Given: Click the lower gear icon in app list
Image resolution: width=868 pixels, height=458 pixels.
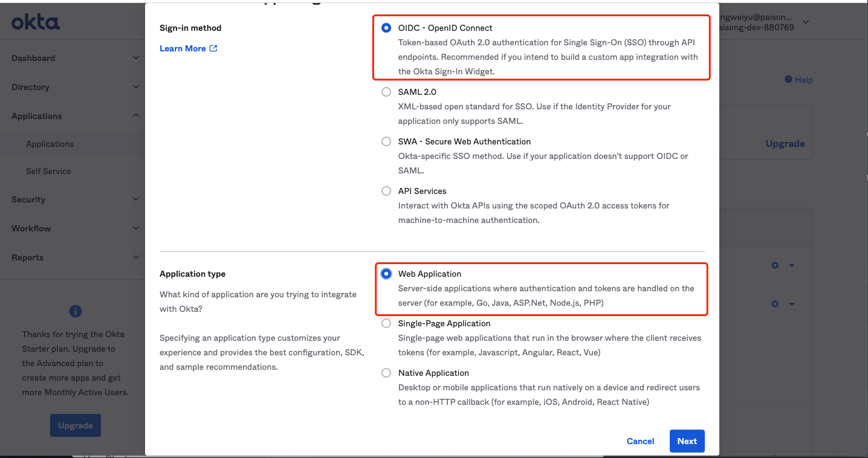Looking at the screenshot, I should tap(775, 304).
